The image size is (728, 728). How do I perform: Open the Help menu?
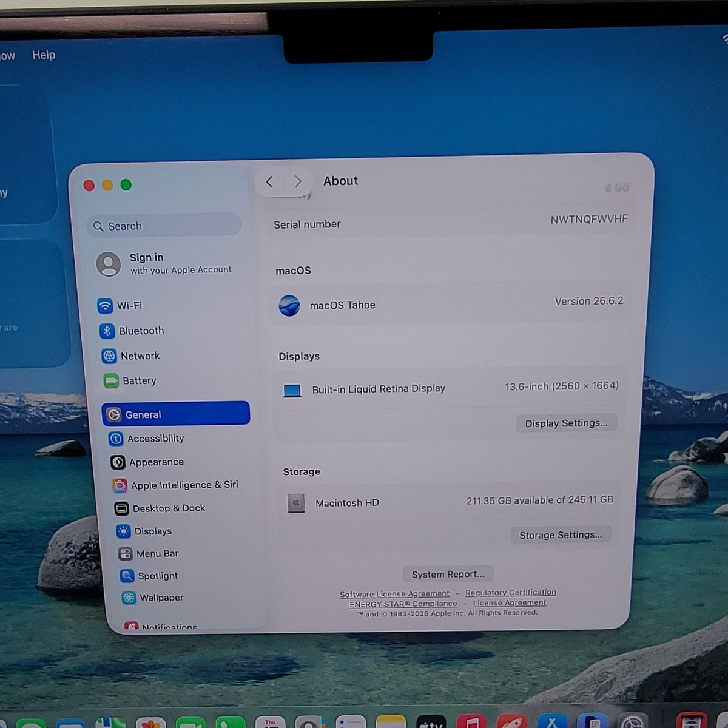(x=44, y=55)
